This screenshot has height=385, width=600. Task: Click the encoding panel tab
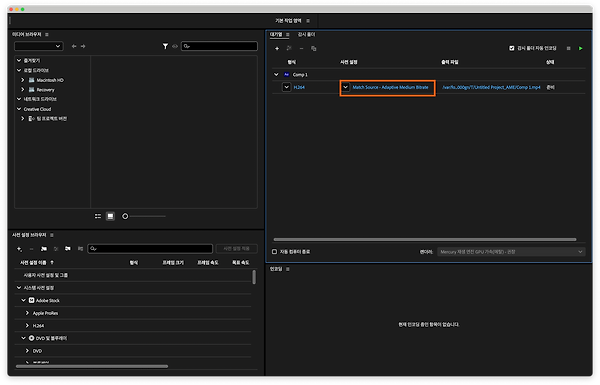tap(276, 269)
